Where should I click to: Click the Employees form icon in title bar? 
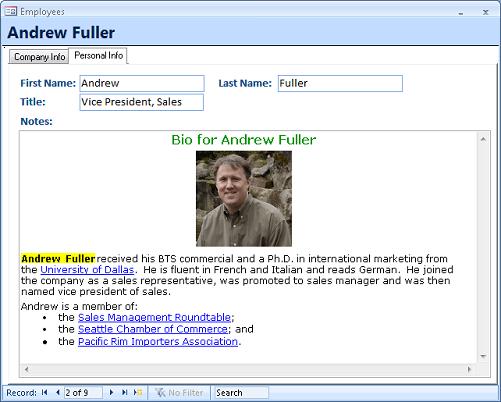click(10, 12)
